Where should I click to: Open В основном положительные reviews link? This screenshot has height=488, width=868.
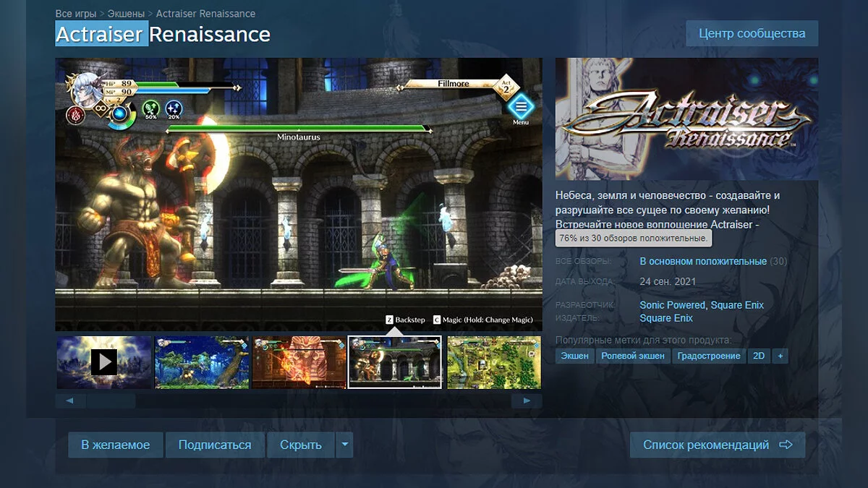click(703, 261)
